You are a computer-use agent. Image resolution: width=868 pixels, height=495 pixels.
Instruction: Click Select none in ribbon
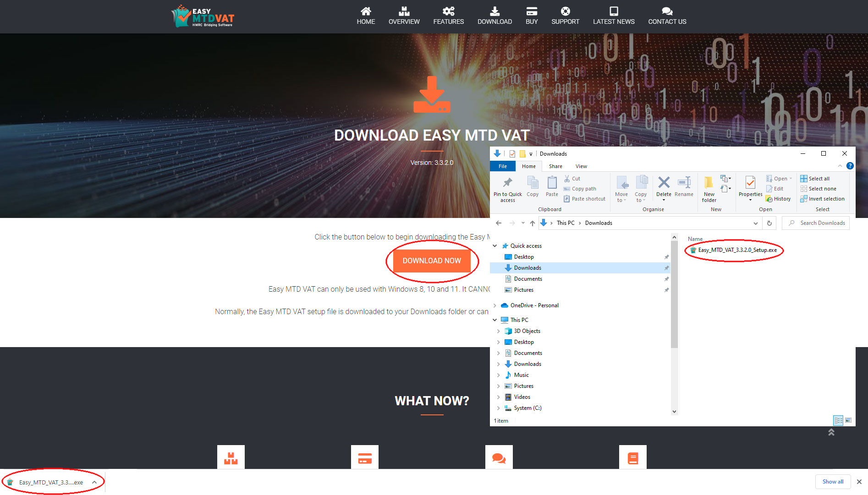(x=818, y=189)
